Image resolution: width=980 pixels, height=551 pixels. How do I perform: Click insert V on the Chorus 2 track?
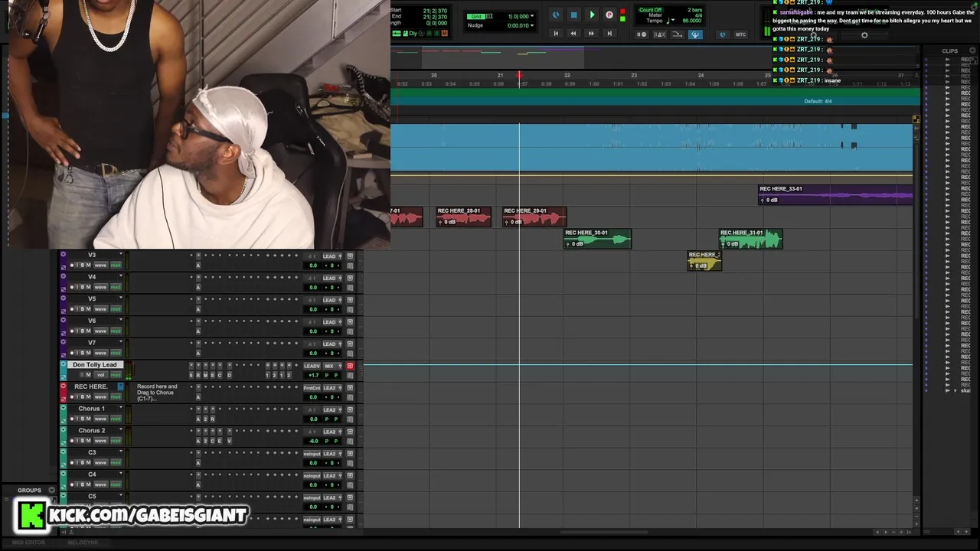[228, 441]
